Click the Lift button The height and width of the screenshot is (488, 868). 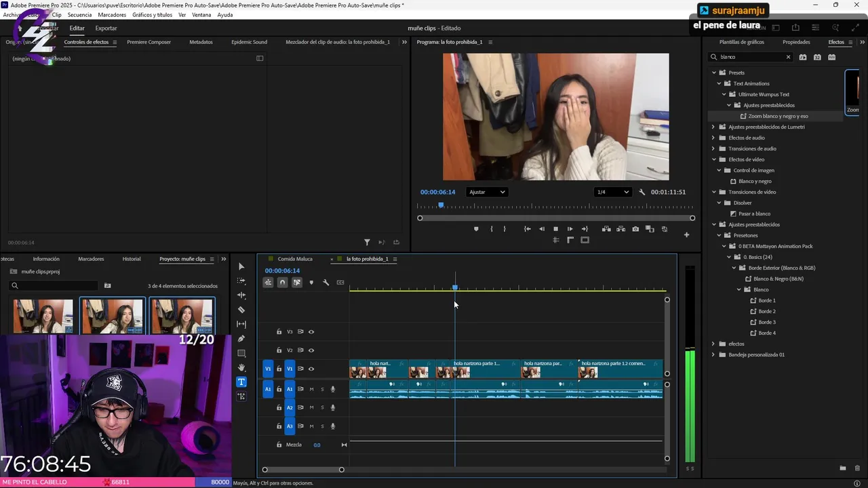(606, 229)
